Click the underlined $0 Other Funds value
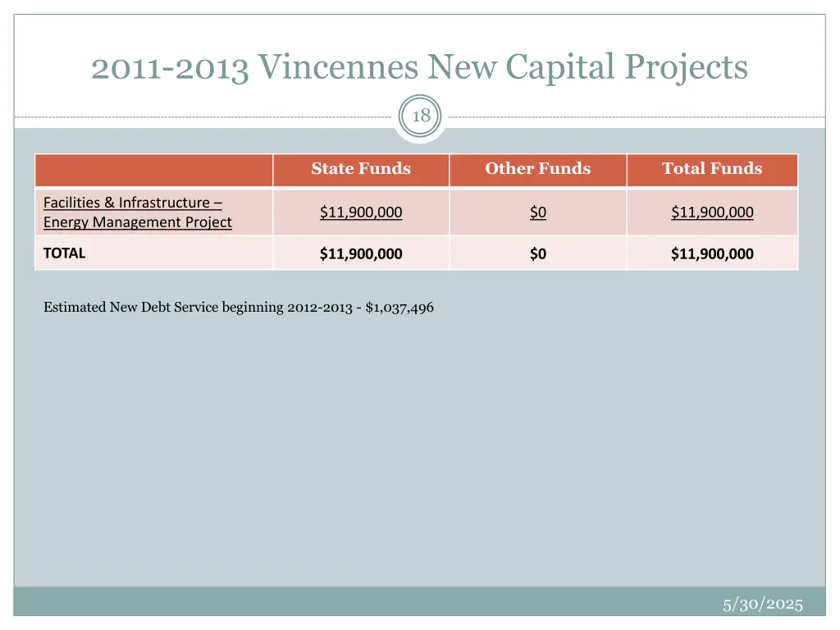This screenshot has width=840, height=630. click(x=537, y=212)
